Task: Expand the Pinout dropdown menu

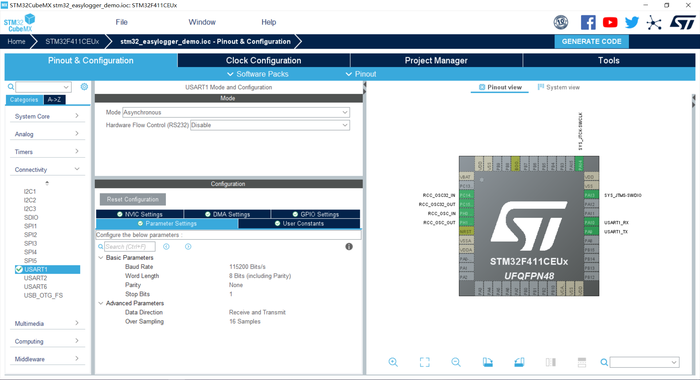Action: 361,74
